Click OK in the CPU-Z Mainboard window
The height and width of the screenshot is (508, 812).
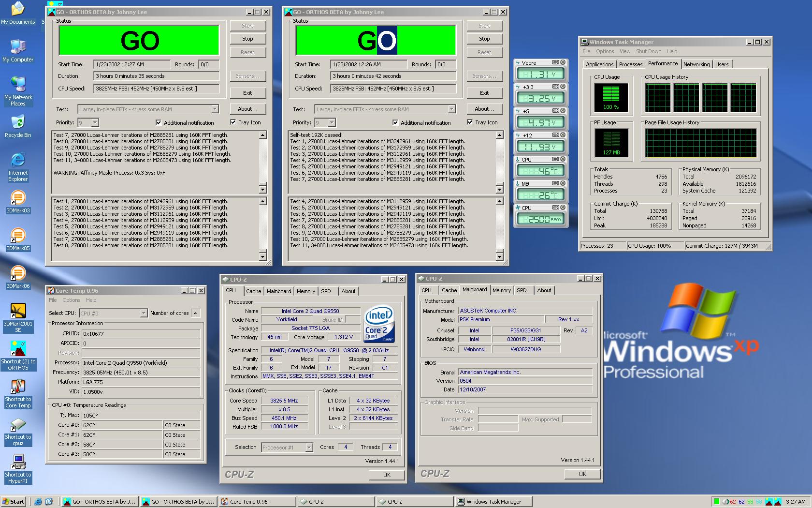582,474
